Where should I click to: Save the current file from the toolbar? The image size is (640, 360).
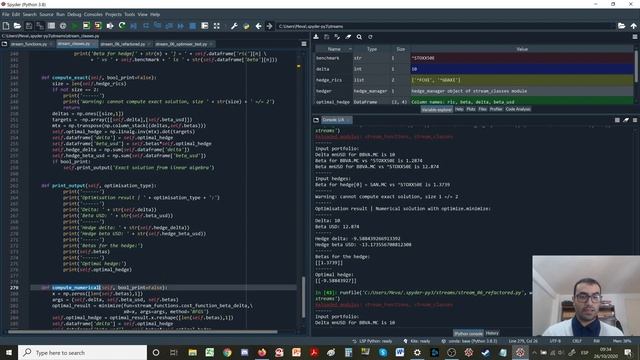[29, 26]
